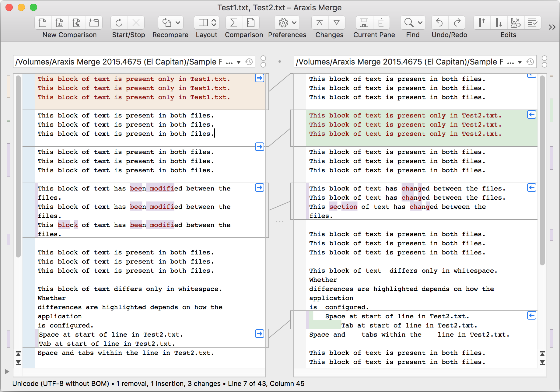Screen dimensions: 560x392
Task: Jump to the next change
Action: (337, 23)
